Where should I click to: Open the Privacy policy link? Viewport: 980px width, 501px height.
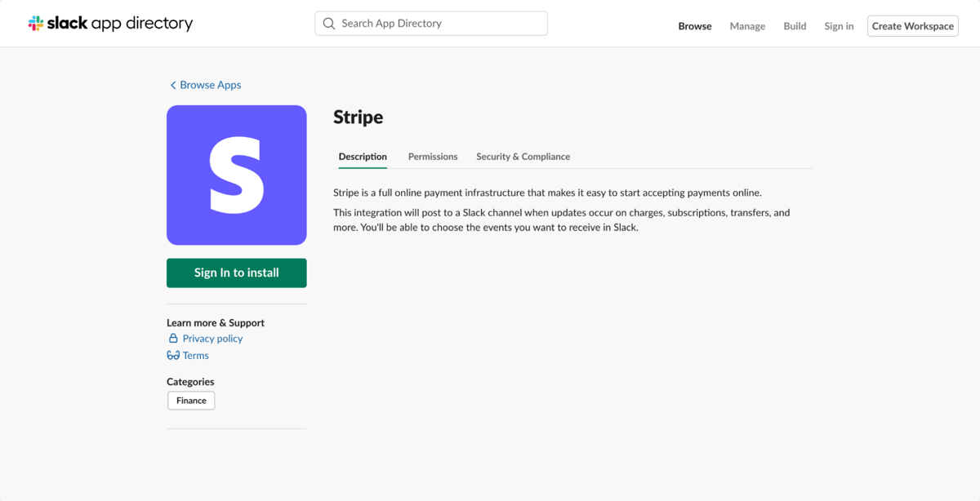[212, 339]
